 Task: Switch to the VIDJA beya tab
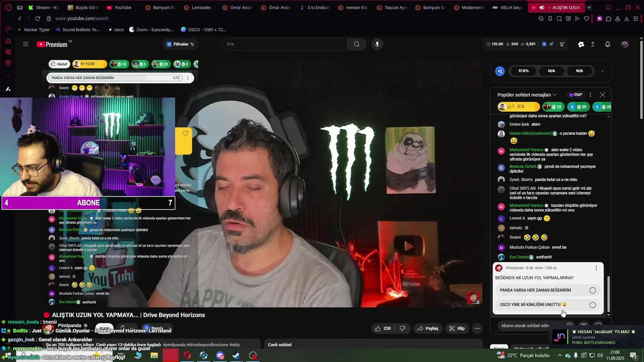click(x=508, y=8)
